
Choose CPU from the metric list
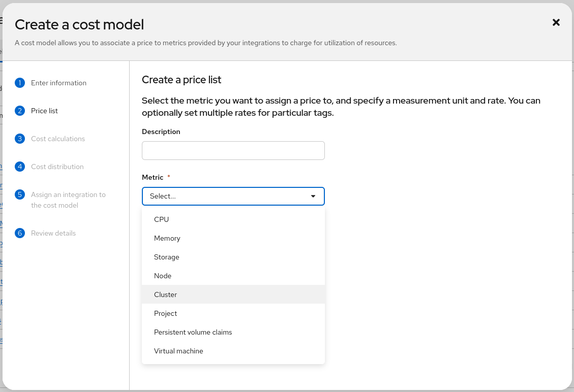pos(162,219)
